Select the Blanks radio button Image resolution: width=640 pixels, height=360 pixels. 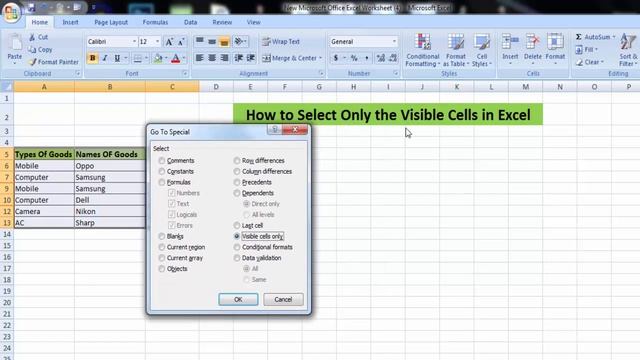pyautogui.click(x=162, y=236)
